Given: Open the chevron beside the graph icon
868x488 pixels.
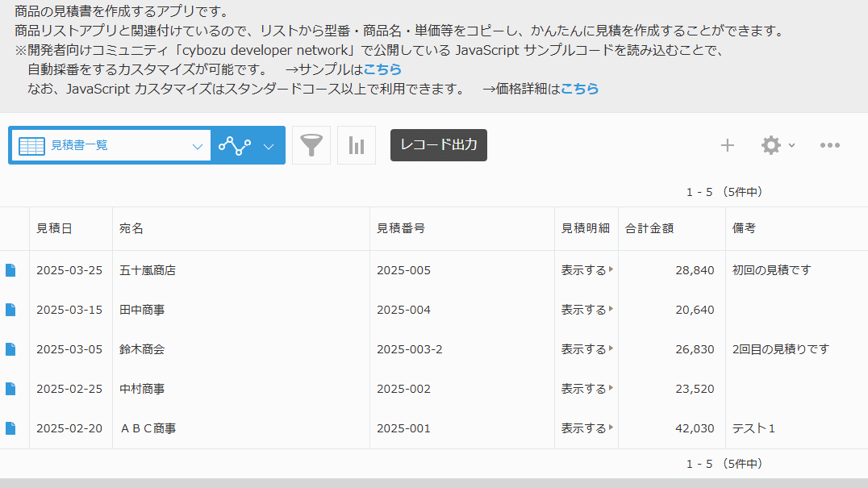Looking at the screenshot, I should [x=268, y=145].
